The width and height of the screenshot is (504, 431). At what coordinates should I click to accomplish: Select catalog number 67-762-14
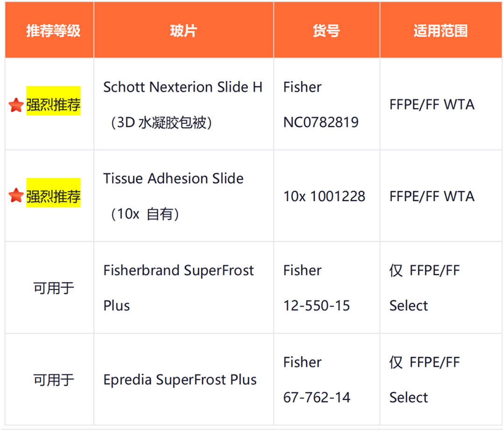click(x=316, y=397)
